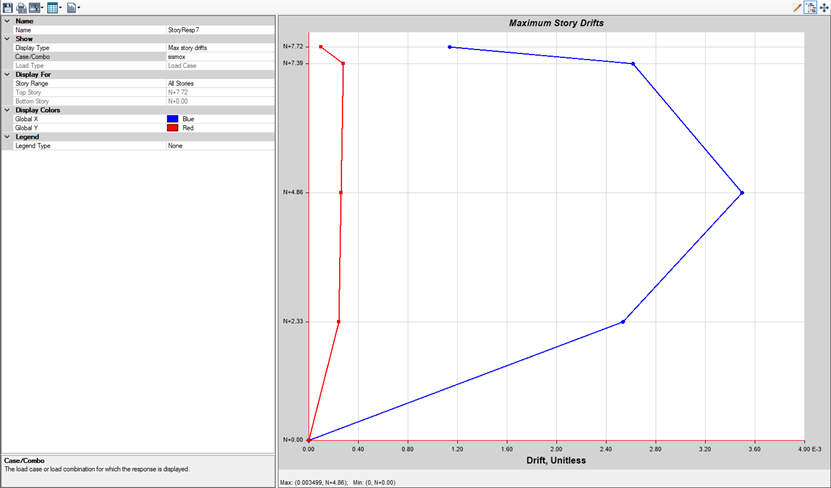Viewport: 831px width, 488px height.
Task: Click the Global X blue color swatch
Action: pos(173,119)
